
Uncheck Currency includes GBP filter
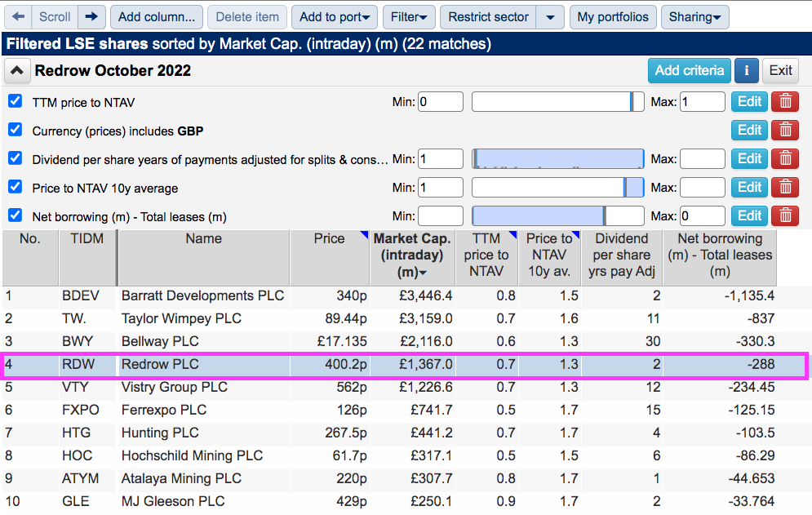(x=15, y=130)
